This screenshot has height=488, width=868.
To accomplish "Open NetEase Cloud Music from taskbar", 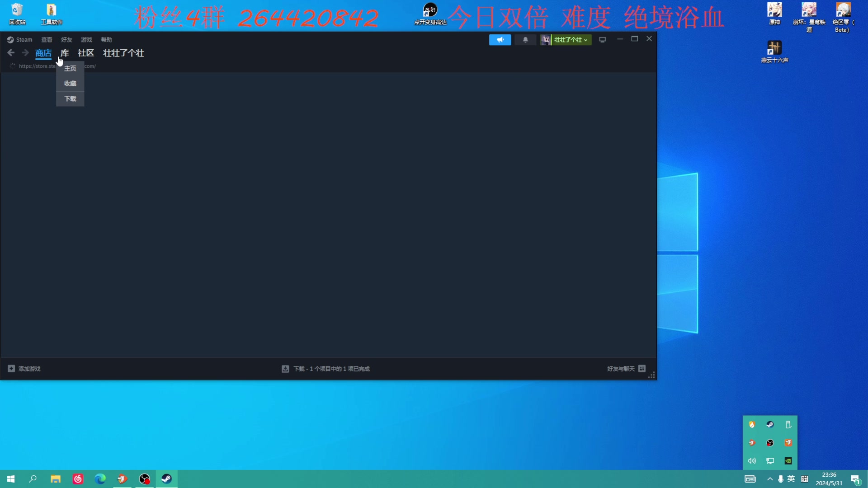I will 78,479.
